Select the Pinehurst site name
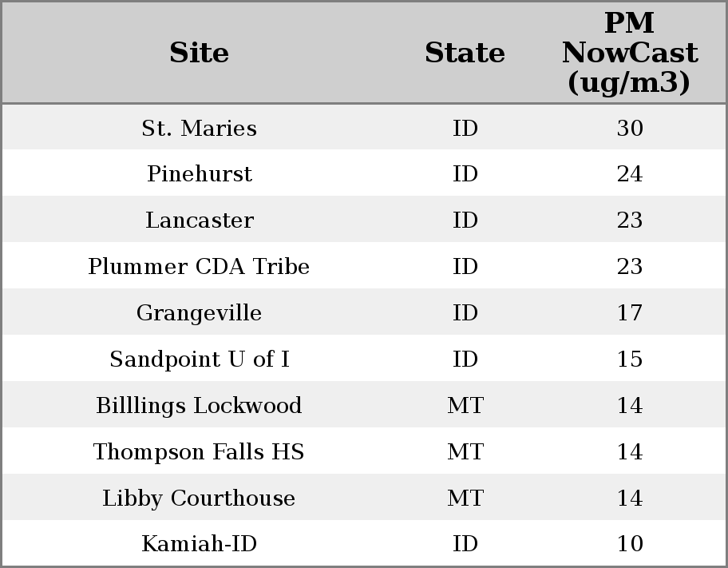 (199, 174)
